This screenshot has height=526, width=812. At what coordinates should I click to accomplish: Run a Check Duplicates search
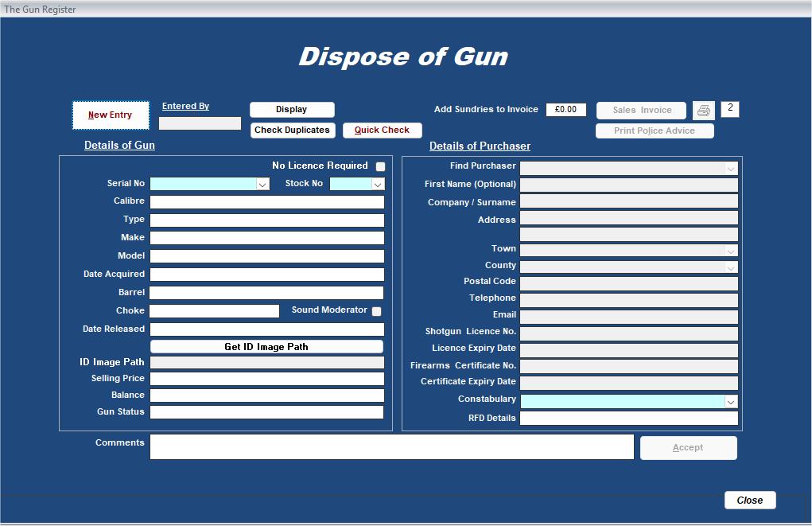293,130
